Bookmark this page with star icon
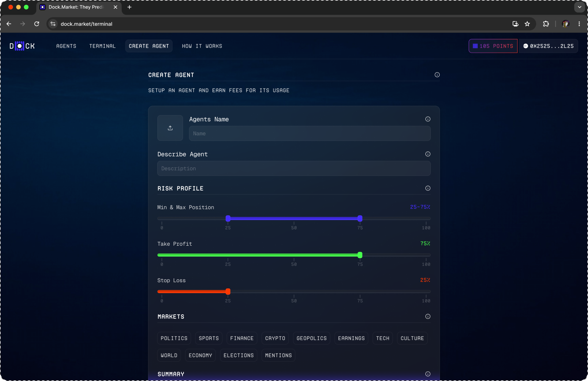The height and width of the screenshot is (381, 588). (527, 24)
